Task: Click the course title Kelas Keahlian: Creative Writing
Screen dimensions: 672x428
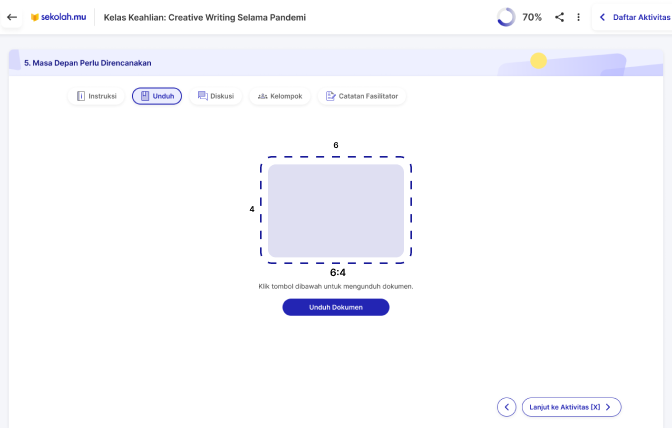Action: 205,17
